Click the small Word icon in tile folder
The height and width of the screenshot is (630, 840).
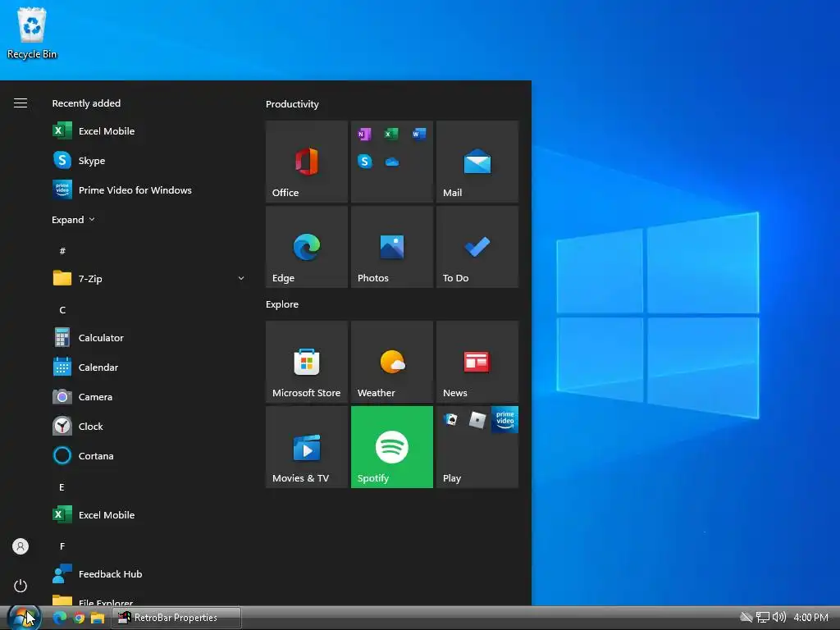tap(419, 134)
